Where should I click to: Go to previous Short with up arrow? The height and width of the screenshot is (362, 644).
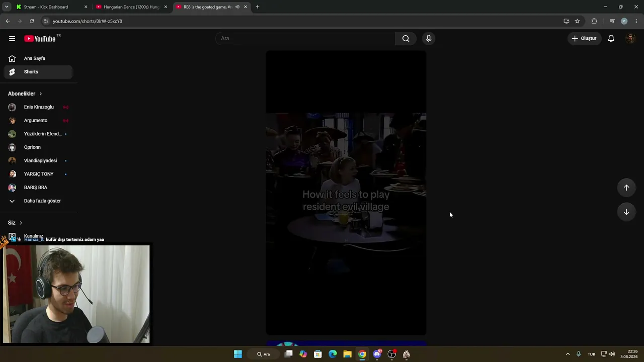(x=626, y=188)
